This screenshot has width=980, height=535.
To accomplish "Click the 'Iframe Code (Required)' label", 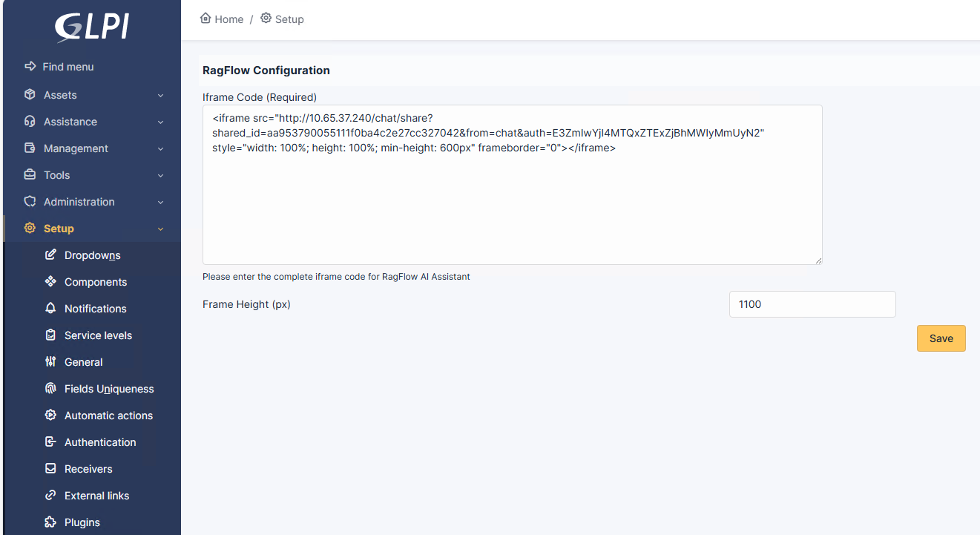I will [x=260, y=97].
